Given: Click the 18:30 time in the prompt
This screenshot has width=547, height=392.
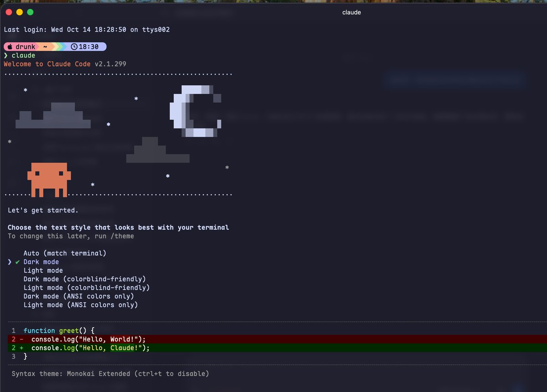Looking at the screenshot, I should point(88,46).
